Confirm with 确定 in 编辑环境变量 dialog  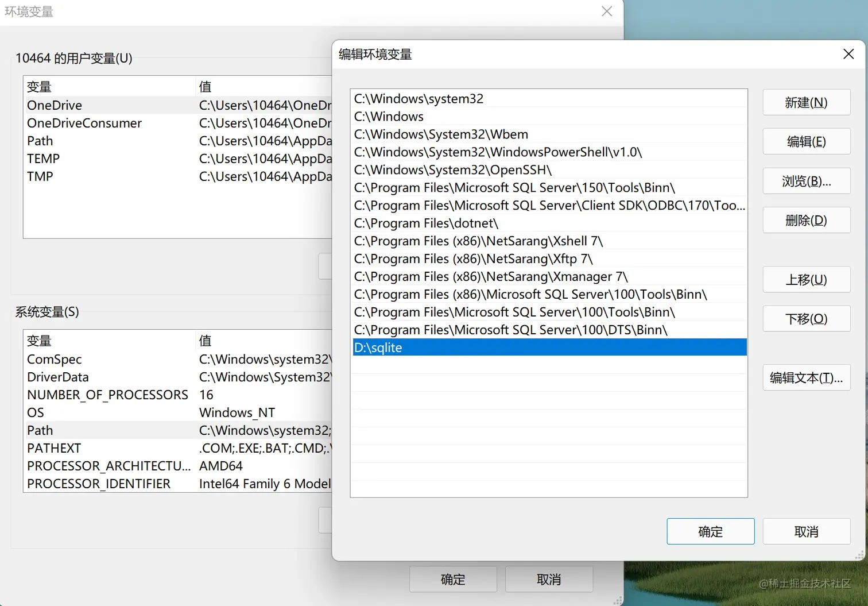tap(710, 532)
